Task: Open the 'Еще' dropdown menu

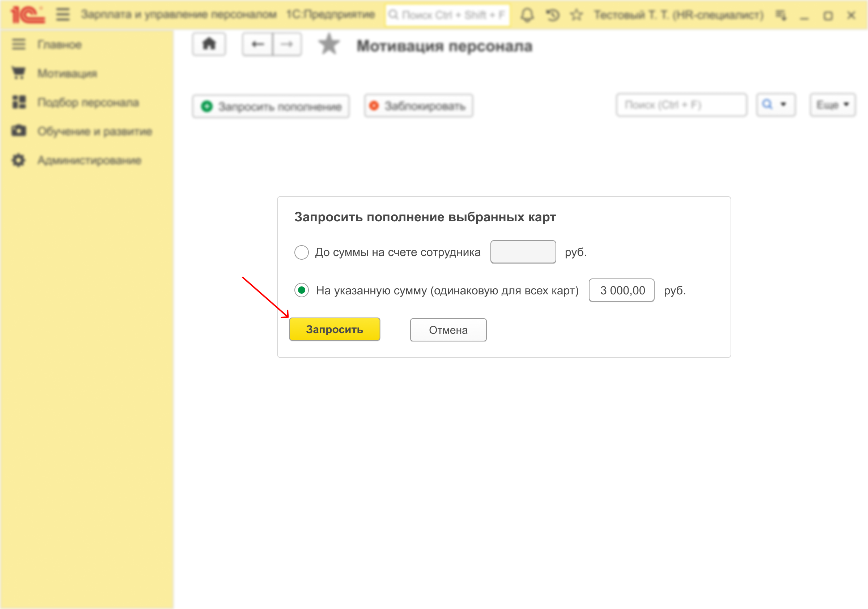Action: [x=832, y=105]
